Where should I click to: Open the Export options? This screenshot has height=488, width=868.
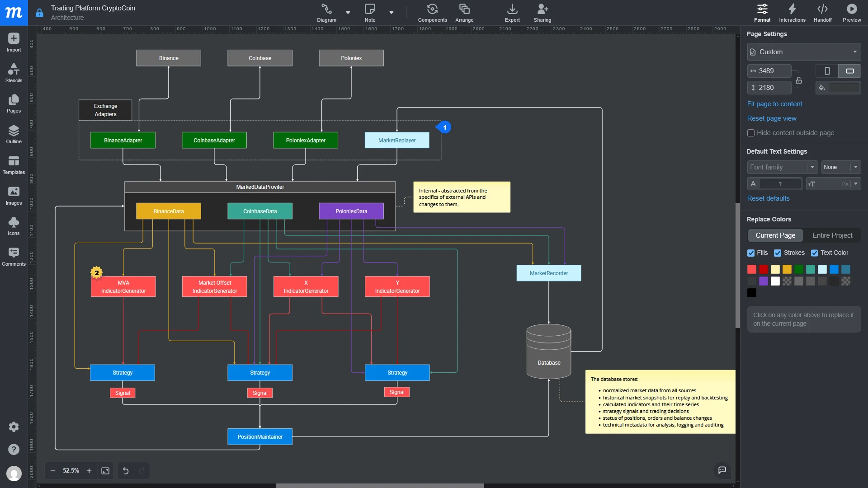pos(511,12)
